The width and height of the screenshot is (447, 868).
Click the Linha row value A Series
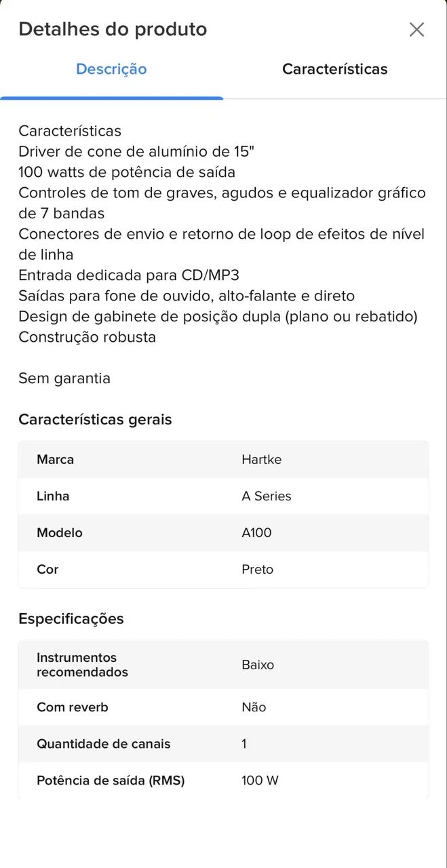(x=267, y=496)
